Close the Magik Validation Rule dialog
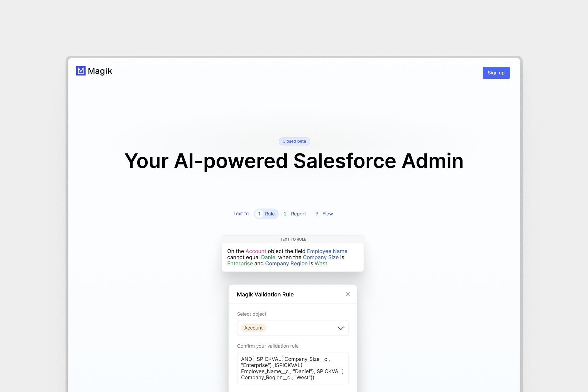588x392 pixels. point(348,294)
